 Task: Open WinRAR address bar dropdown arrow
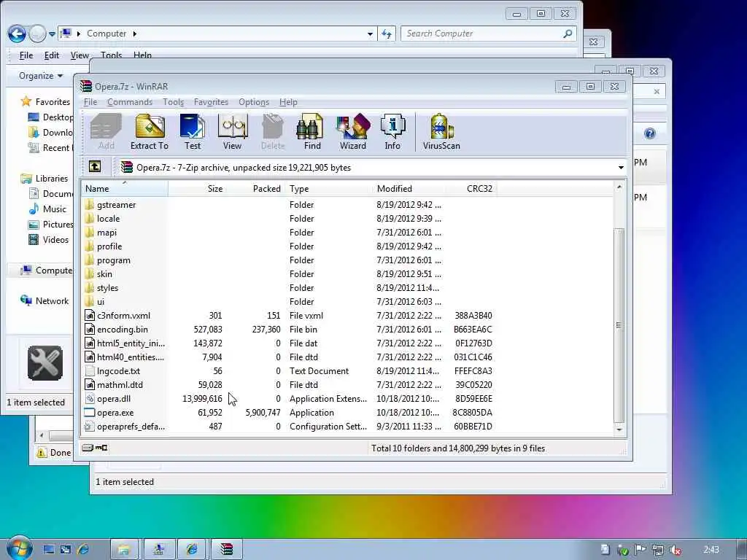point(621,168)
